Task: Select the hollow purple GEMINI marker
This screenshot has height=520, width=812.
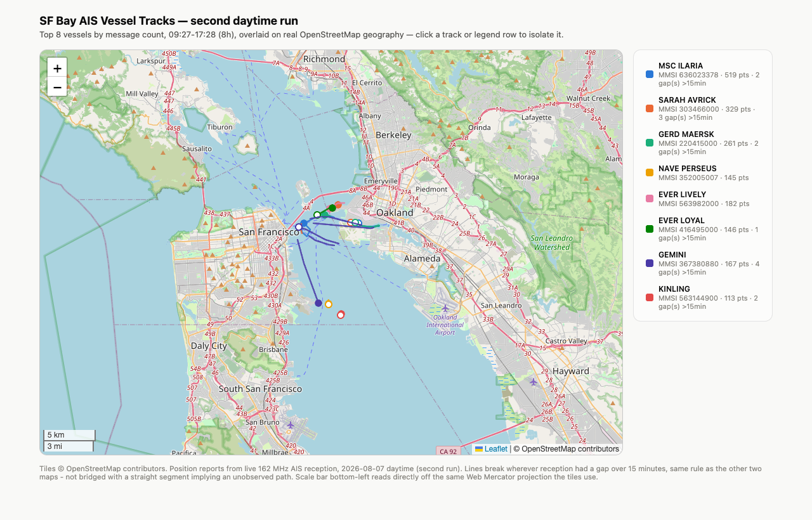Action: click(299, 227)
